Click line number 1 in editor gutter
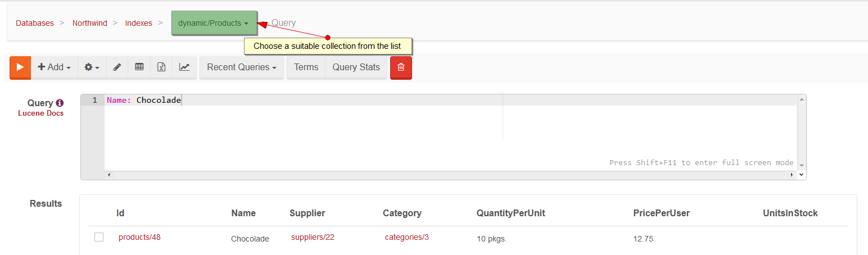 pos(94,100)
